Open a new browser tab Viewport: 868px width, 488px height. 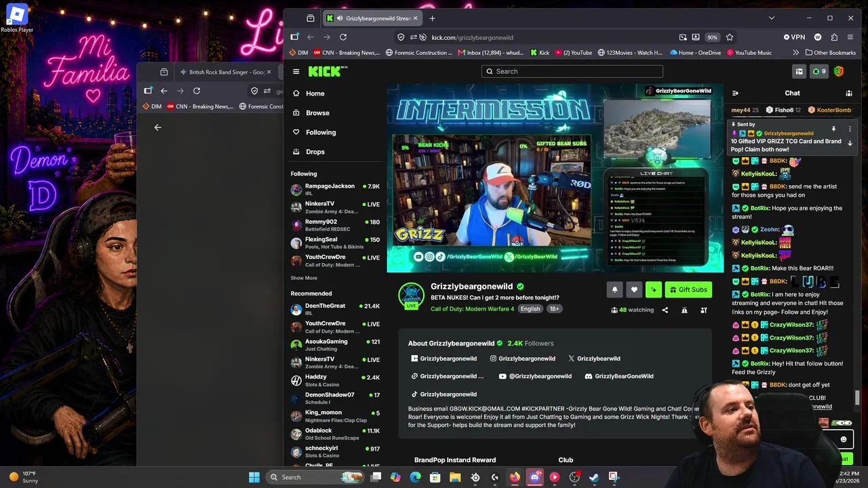point(432,18)
